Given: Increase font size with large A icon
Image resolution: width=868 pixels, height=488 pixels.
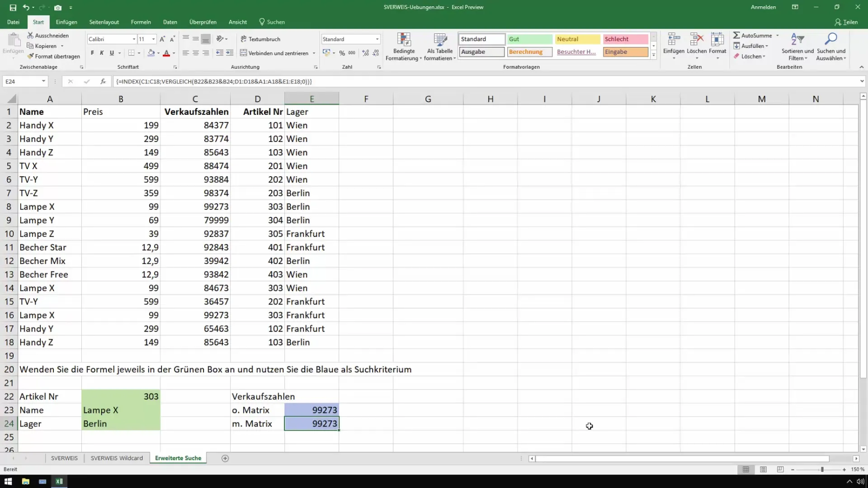Looking at the screenshot, I should (162, 39).
